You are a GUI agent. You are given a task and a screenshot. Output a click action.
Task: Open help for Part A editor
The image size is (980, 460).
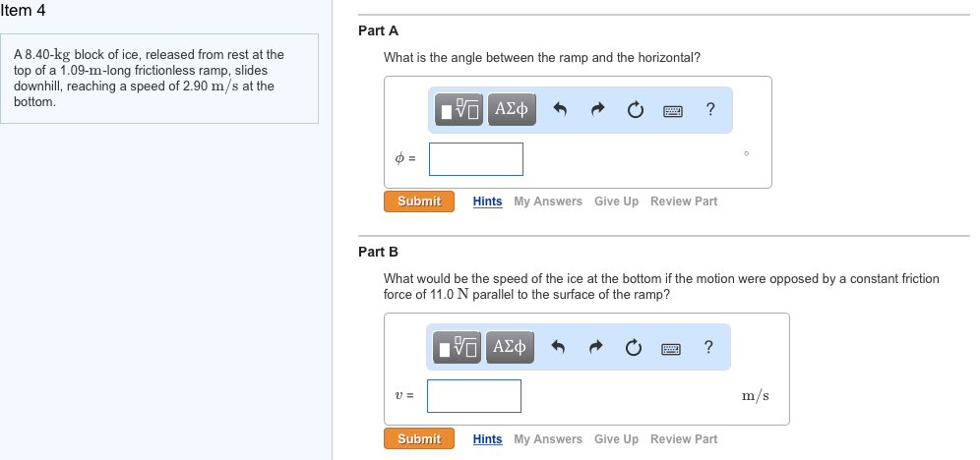point(710,109)
